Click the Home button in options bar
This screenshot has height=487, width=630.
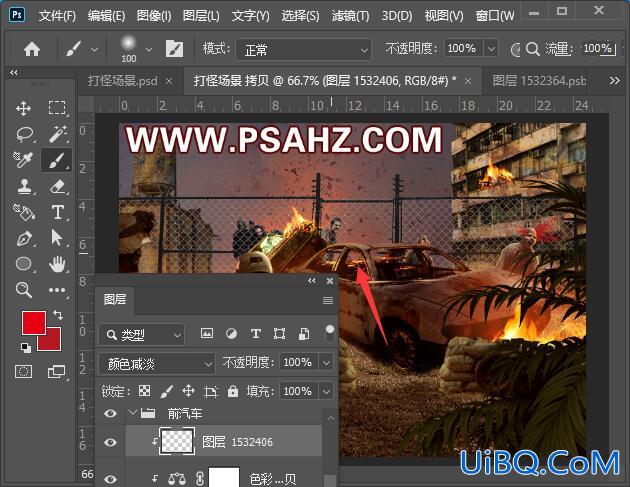pos(32,50)
